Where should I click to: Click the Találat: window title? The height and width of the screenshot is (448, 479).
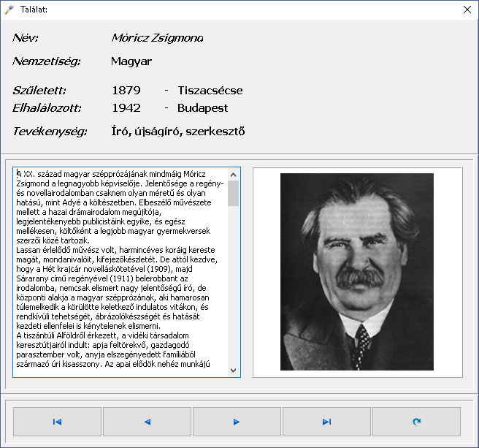[x=34, y=10]
